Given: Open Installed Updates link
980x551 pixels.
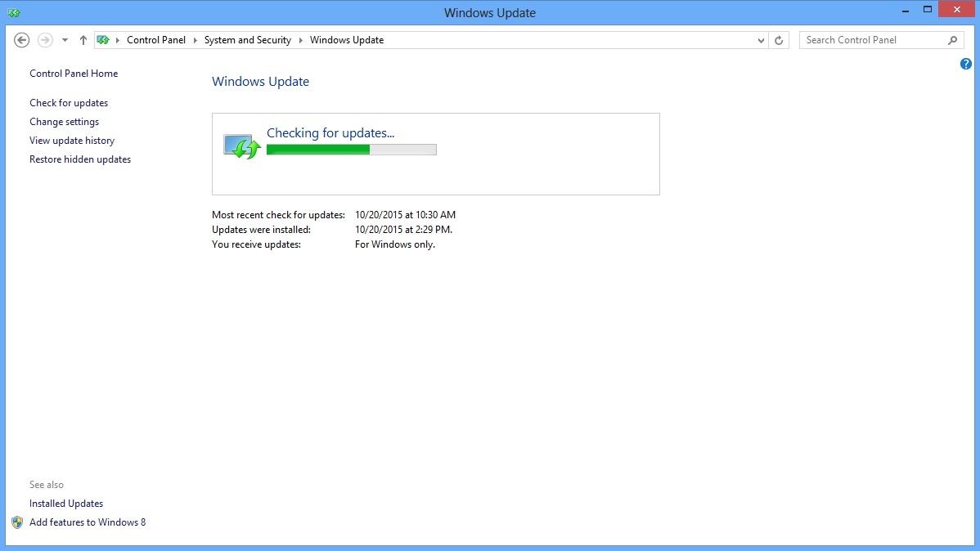Looking at the screenshot, I should point(66,503).
